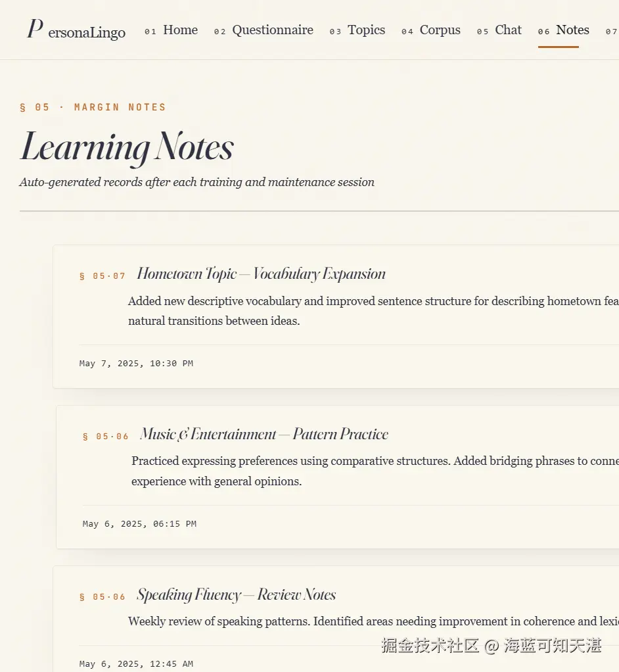Image resolution: width=619 pixels, height=672 pixels.
Task: Navigate to the Chat tab
Action: click(x=499, y=30)
